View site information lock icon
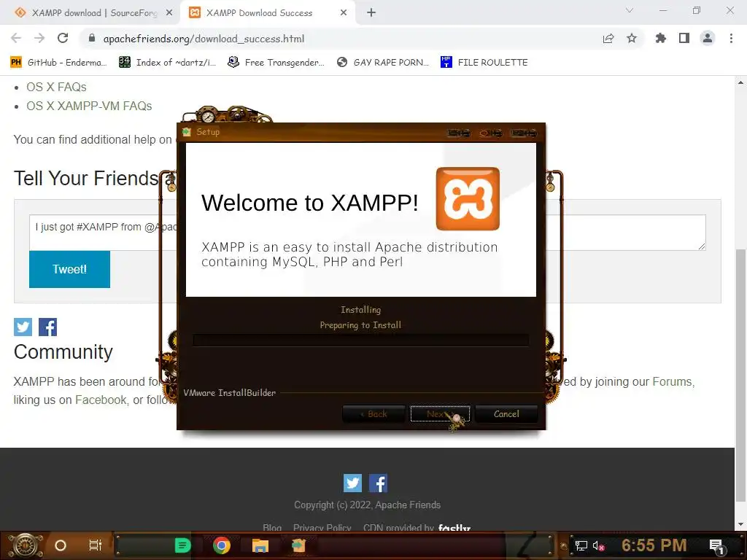The height and width of the screenshot is (560, 747). pyautogui.click(x=92, y=39)
